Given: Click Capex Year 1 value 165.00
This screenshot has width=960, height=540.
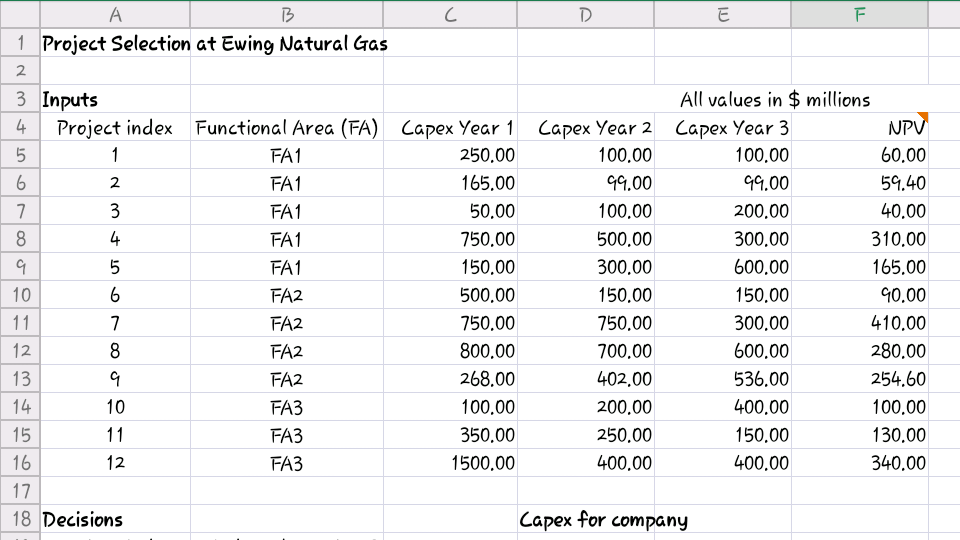Looking at the screenshot, I should click(450, 183).
